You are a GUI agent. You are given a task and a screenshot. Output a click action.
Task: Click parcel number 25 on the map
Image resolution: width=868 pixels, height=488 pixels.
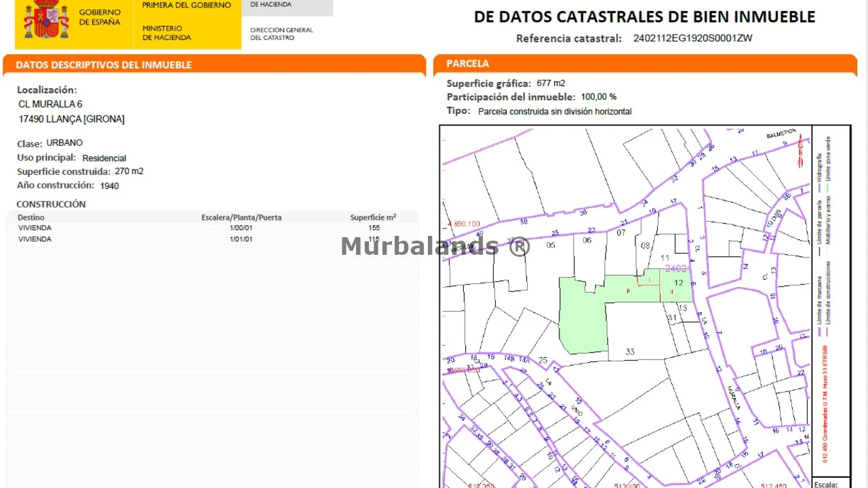[x=542, y=360]
